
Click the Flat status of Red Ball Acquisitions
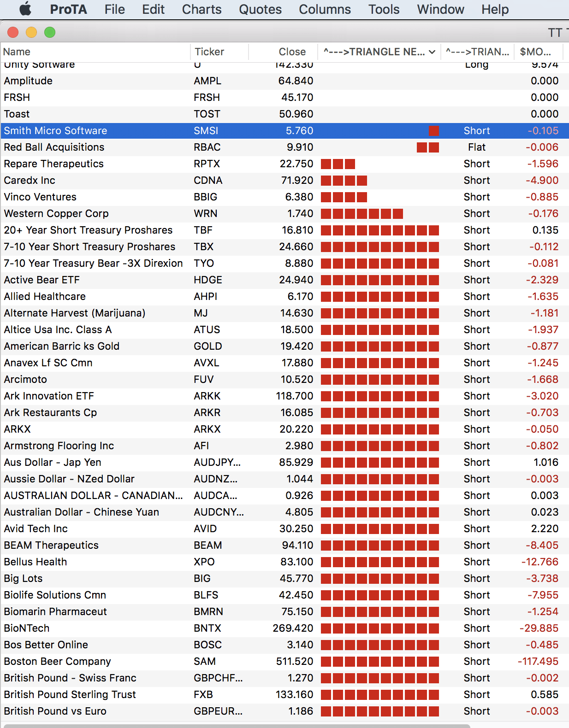click(x=477, y=147)
